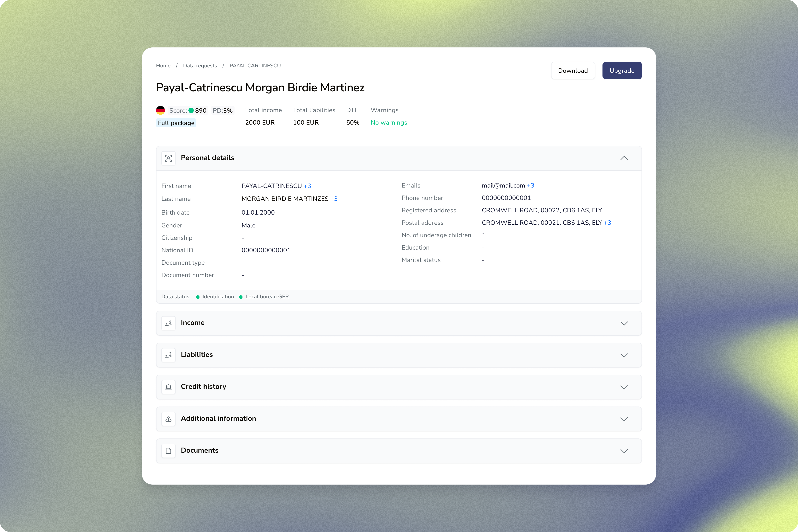Image resolution: width=798 pixels, height=532 pixels.
Task: Show additional emails via +3 link
Action: tap(530, 186)
